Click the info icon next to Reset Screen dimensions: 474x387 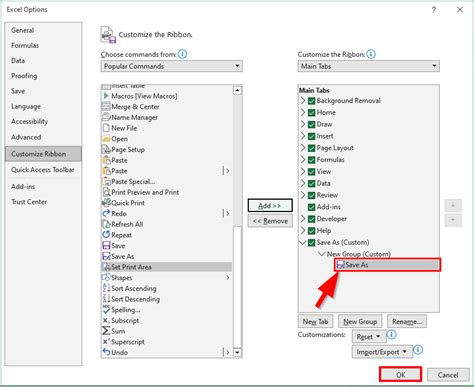pos(392,334)
